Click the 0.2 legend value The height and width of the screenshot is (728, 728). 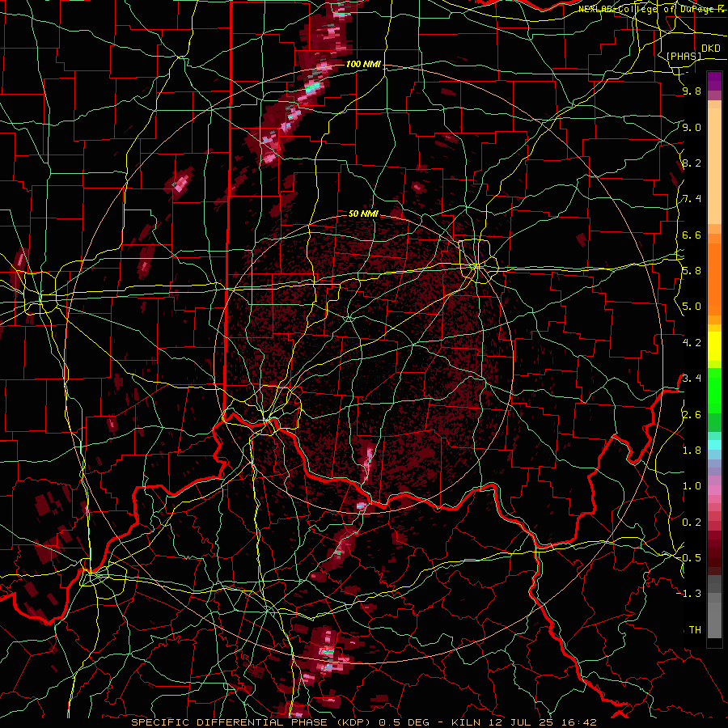point(692,522)
